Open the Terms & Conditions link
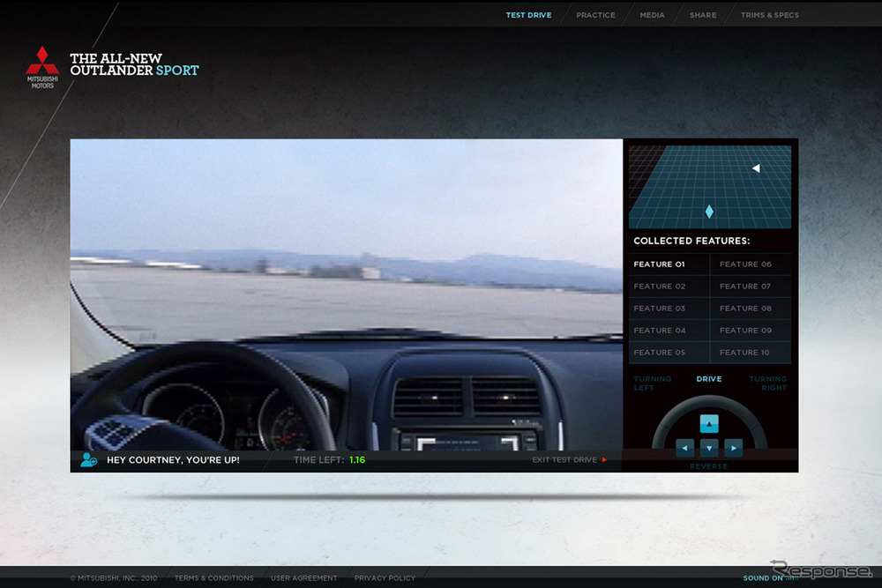Viewport: 882px width, 588px height. pyautogui.click(x=214, y=578)
